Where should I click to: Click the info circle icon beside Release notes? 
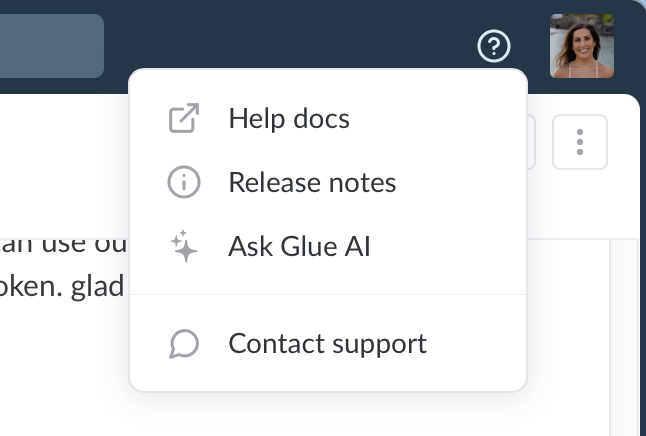[184, 183]
